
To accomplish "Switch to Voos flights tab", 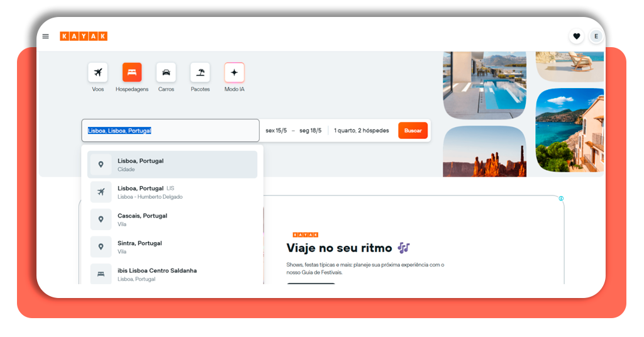I will point(97,77).
